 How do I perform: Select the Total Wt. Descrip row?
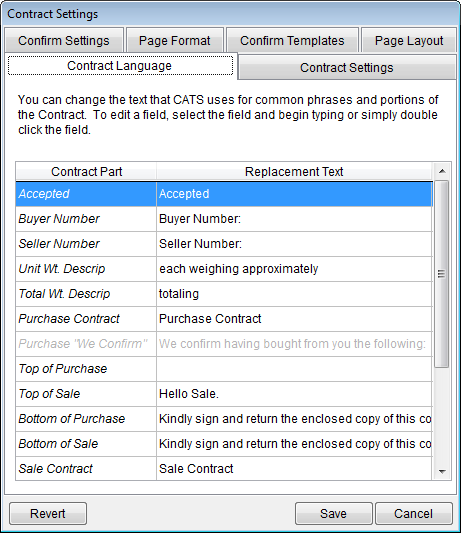coord(86,294)
